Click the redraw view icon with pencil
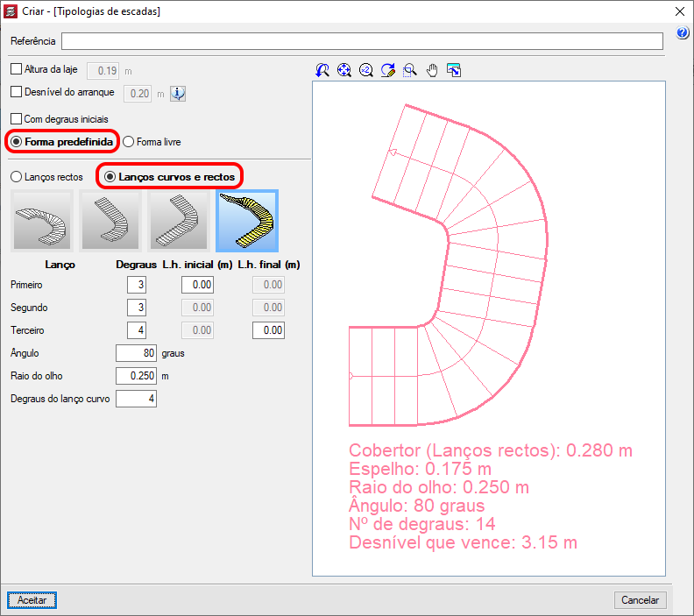 (388, 70)
